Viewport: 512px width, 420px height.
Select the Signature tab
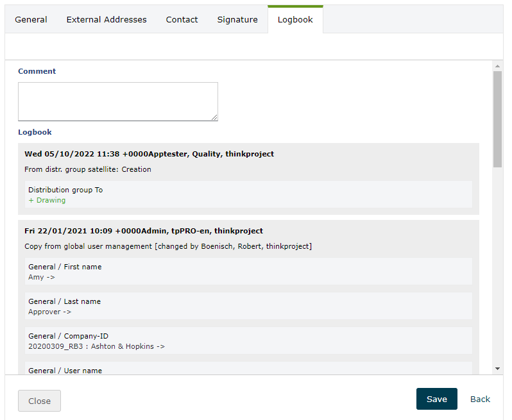pyautogui.click(x=237, y=20)
